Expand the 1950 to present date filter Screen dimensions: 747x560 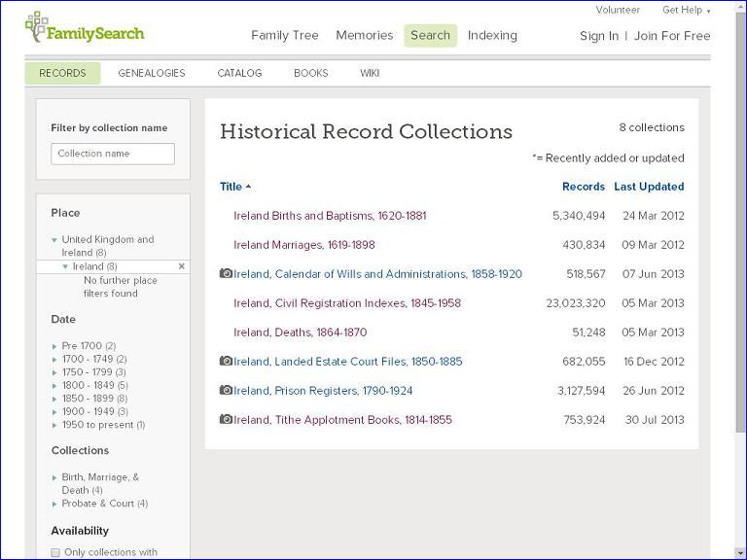[54, 425]
